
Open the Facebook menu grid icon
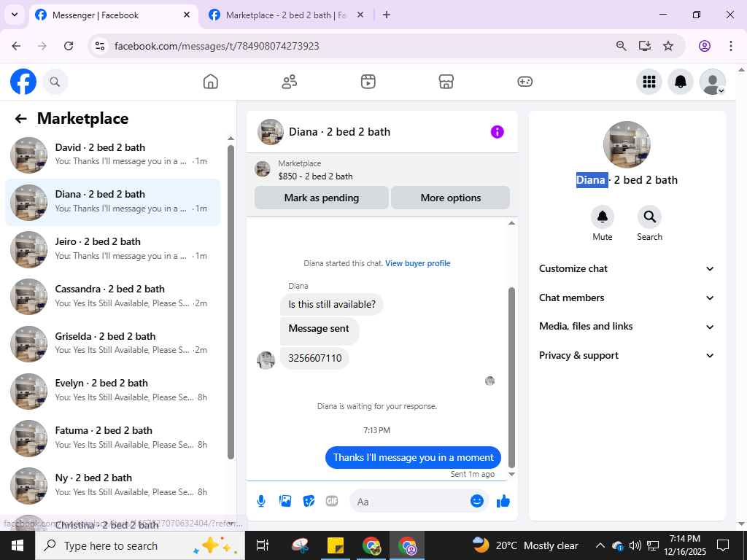pos(649,82)
